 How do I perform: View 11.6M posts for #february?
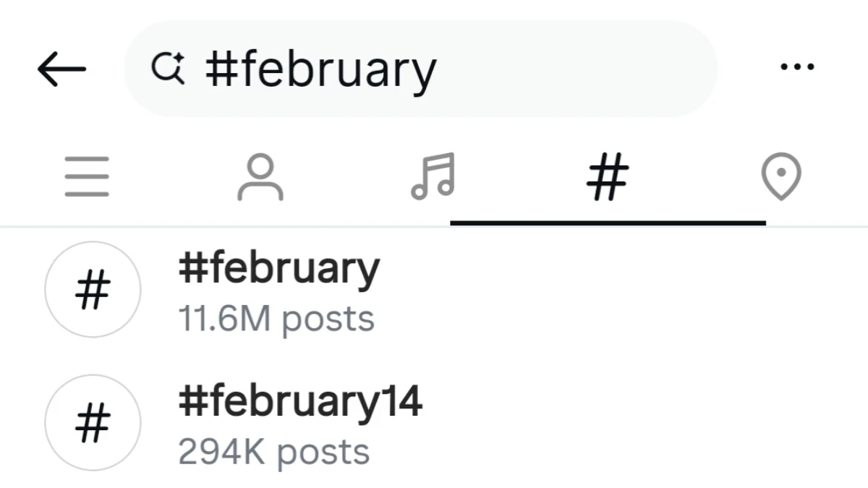click(277, 317)
